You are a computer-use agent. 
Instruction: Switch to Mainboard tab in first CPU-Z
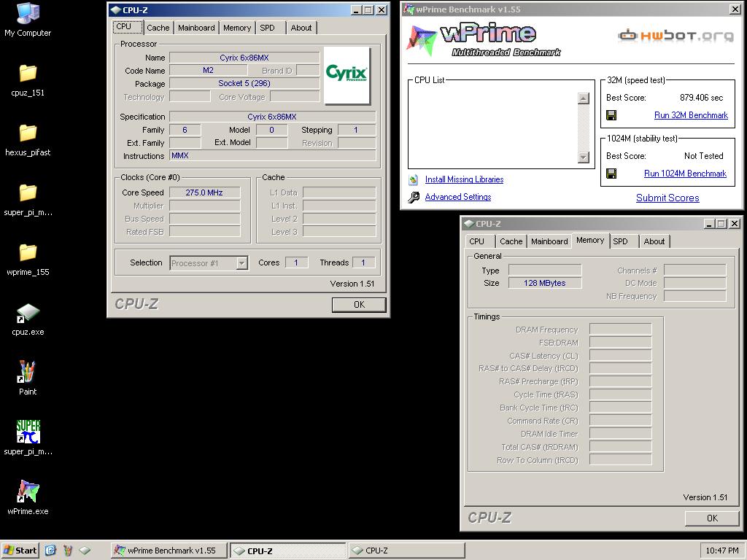196,28
